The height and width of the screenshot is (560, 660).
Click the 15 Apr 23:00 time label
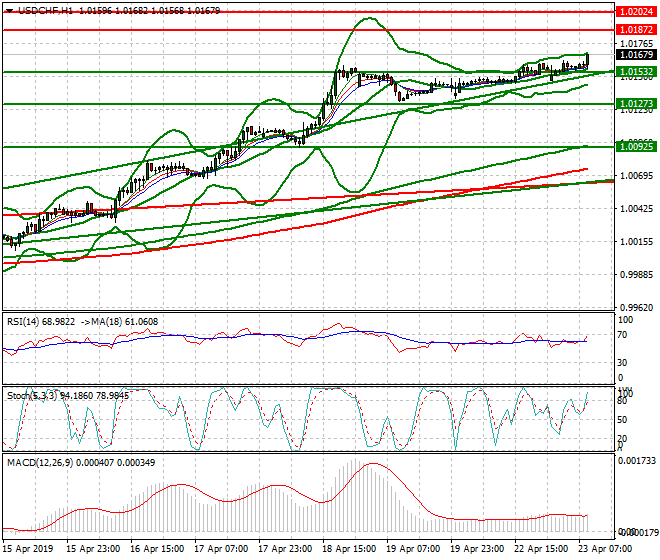point(93,549)
